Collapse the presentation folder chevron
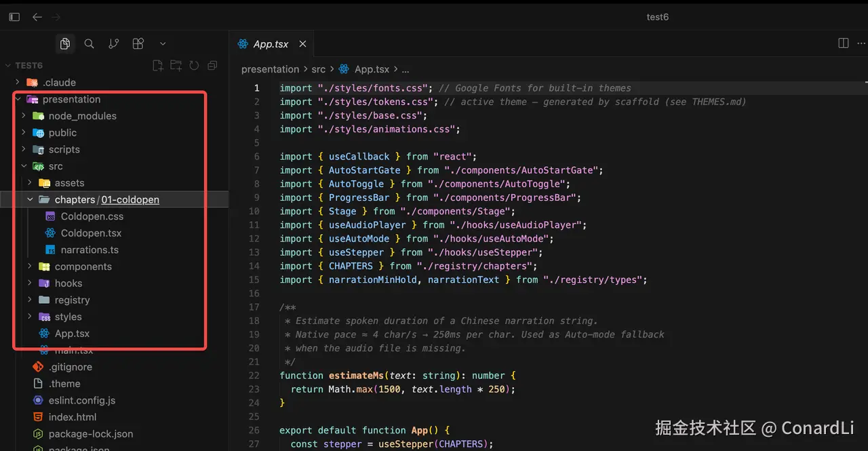Image resolution: width=868 pixels, height=451 pixels. click(x=18, y=100)
